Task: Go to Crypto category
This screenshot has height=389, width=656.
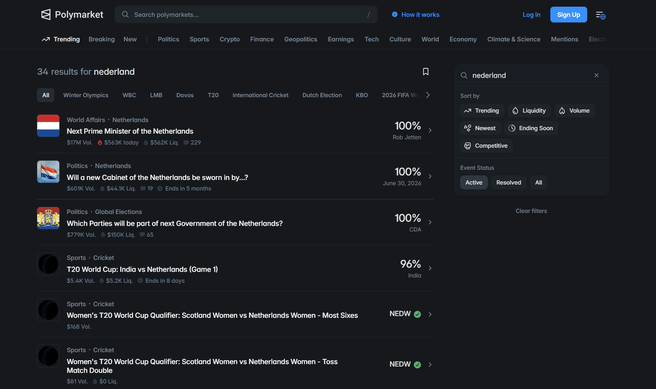Action: pyautogui.click(x=230, y=39)
